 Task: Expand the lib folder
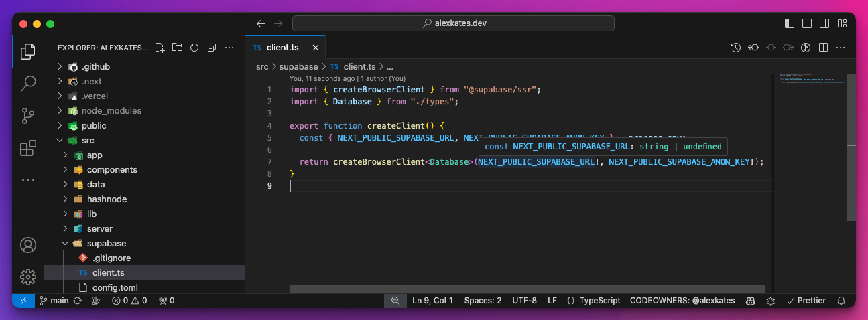click(144, 214)
